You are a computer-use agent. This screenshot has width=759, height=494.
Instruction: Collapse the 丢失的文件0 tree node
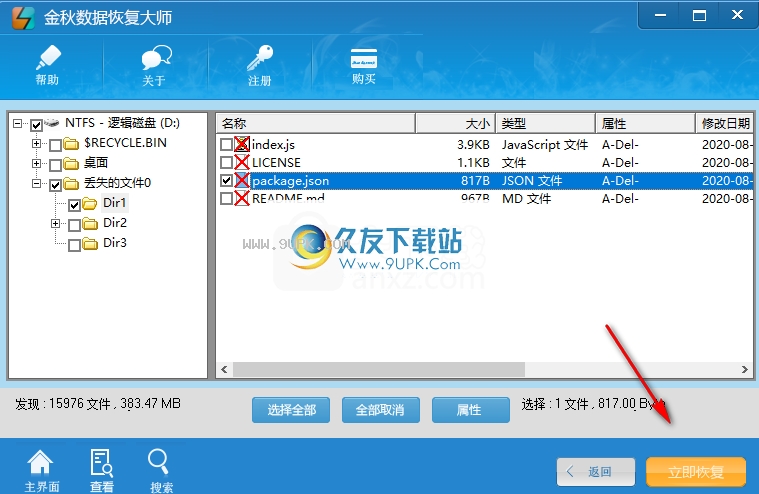coord(36,183)
